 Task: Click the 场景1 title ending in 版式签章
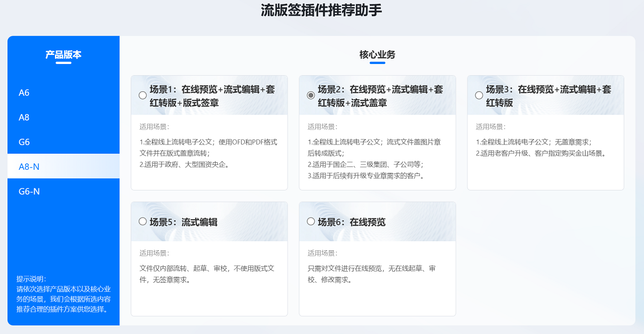point(212,96)
